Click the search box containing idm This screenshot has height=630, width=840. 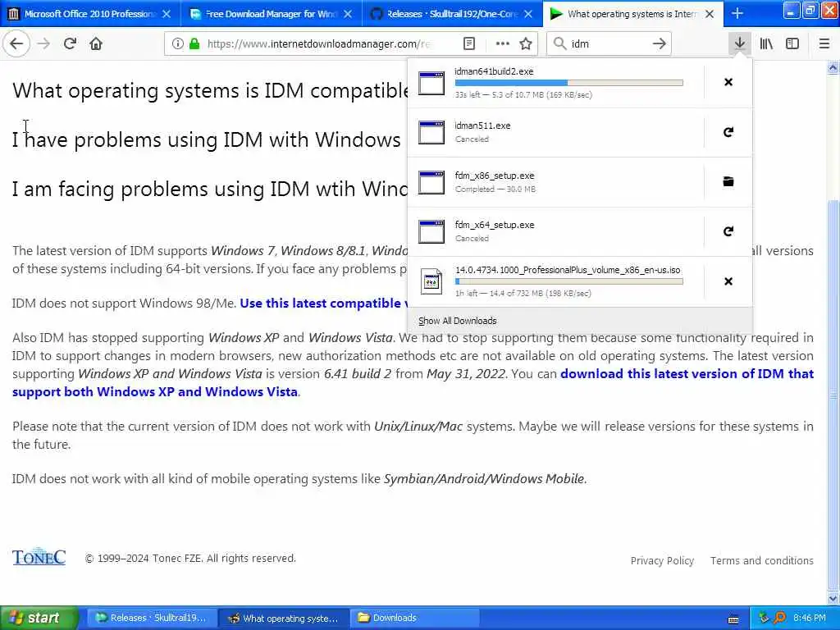tap(608, 44)
